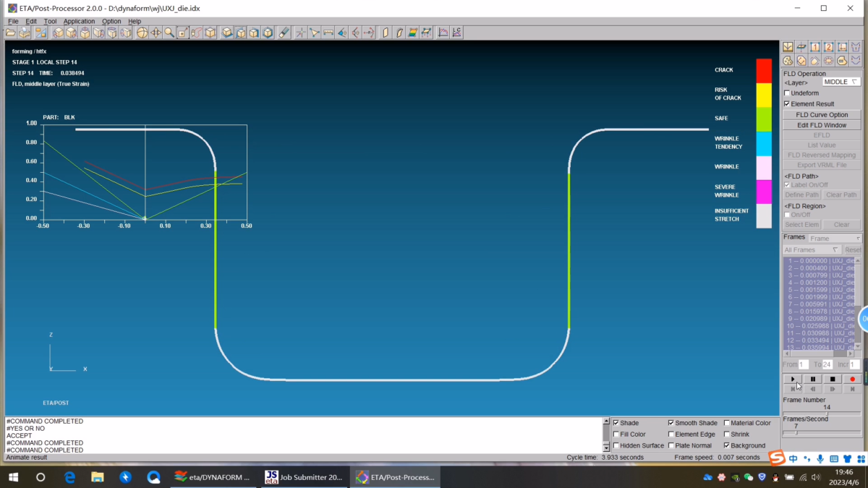Enable the Shrink checkbox

tap(727, 435)
